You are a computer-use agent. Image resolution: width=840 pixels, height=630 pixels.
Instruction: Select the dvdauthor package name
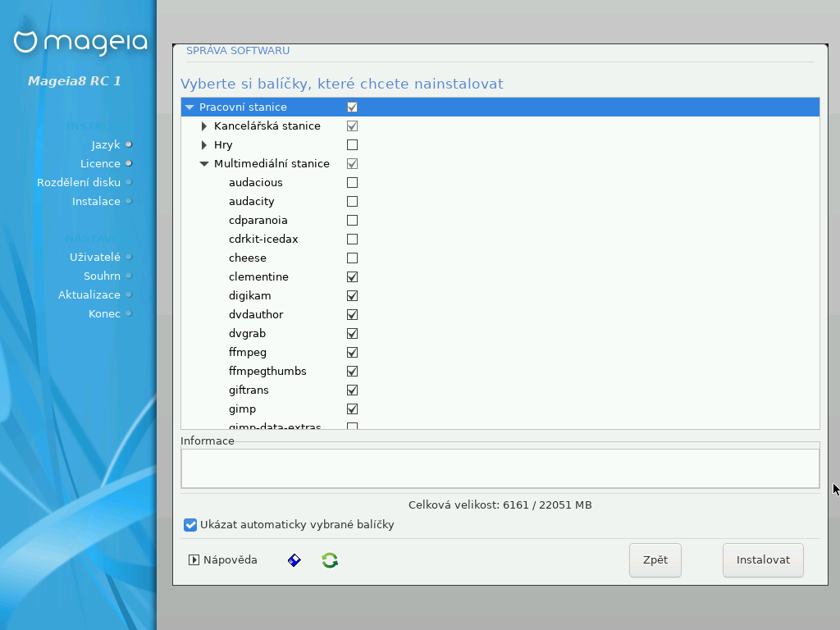pyautogui.click(x=256, y=314)
